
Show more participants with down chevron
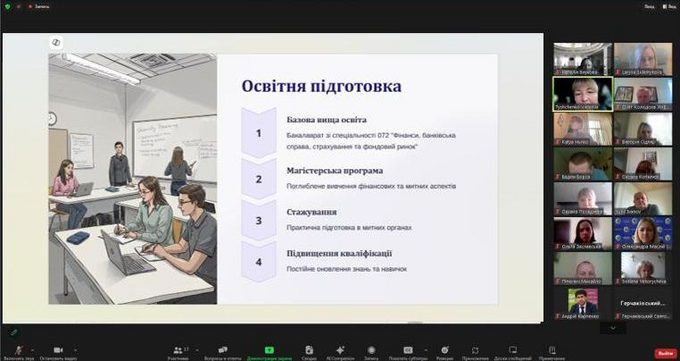point(613,328)
